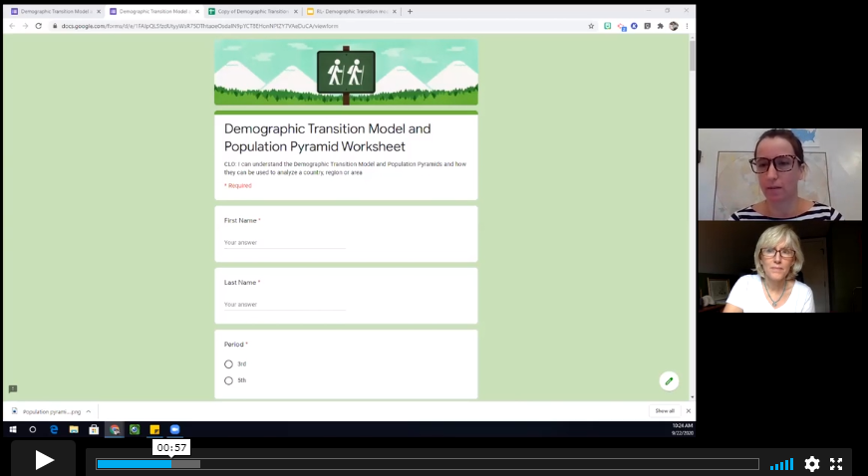Open the dark square extension icon
This screenshot has height=476, width=868.
coord(647,26)
